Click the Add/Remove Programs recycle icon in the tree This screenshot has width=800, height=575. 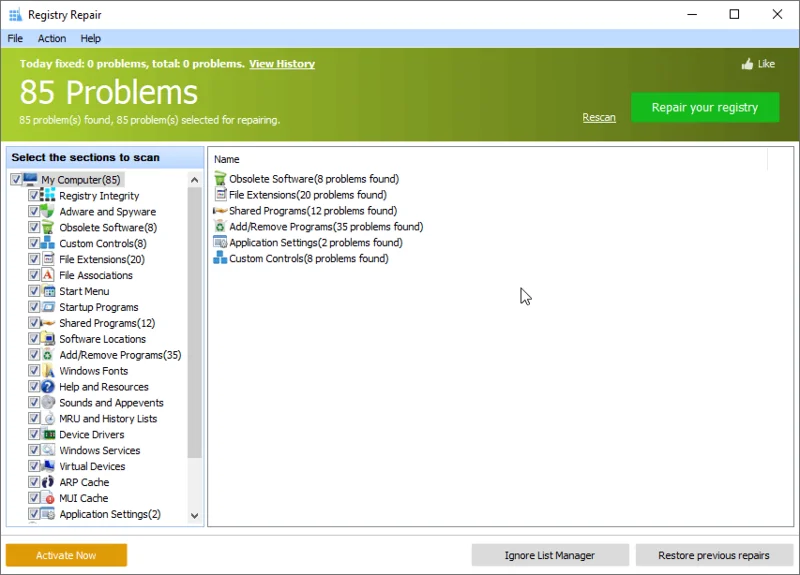tap(48, 355)
